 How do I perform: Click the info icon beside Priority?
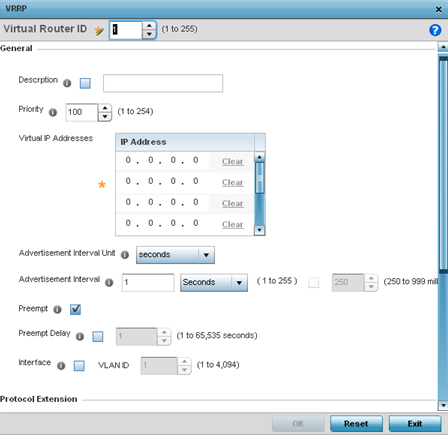click(53, 112)
